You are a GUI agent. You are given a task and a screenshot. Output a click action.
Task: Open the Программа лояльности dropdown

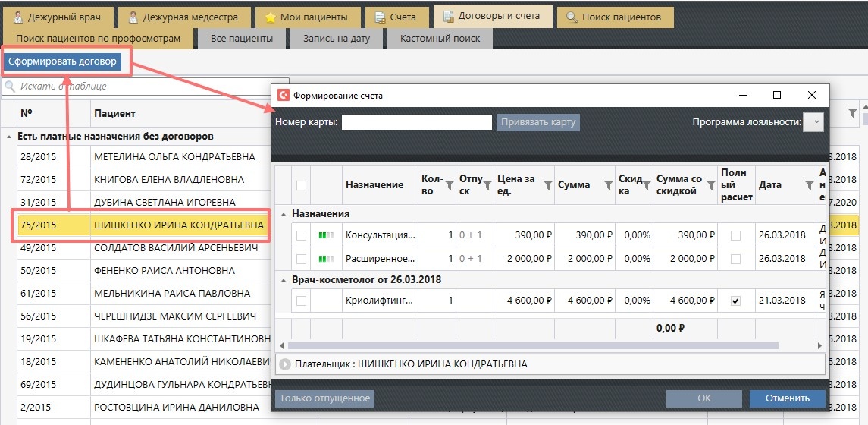click(x=813, y=122)
